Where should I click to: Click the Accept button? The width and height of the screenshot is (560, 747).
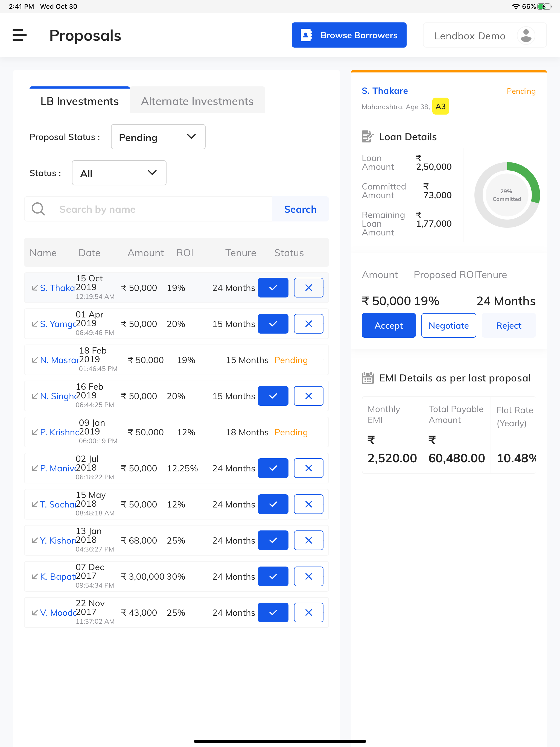[x=389, y=325]
